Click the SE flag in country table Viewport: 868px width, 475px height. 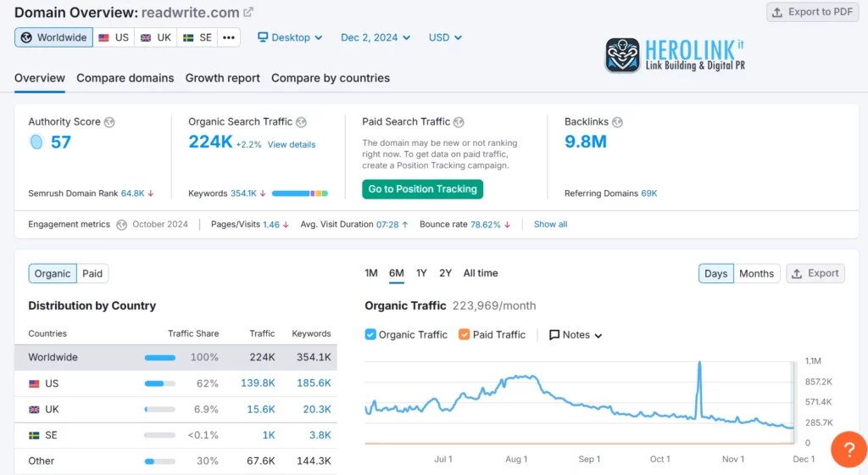34,436
